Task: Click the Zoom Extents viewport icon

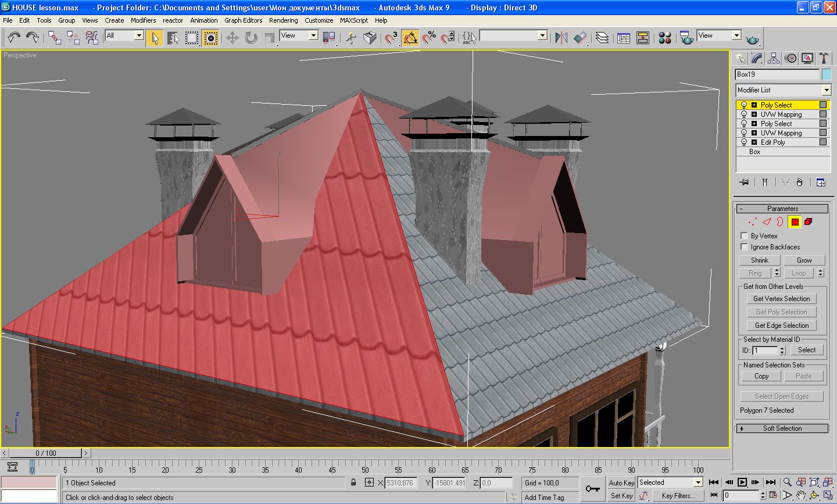Action: pos(814,482)
